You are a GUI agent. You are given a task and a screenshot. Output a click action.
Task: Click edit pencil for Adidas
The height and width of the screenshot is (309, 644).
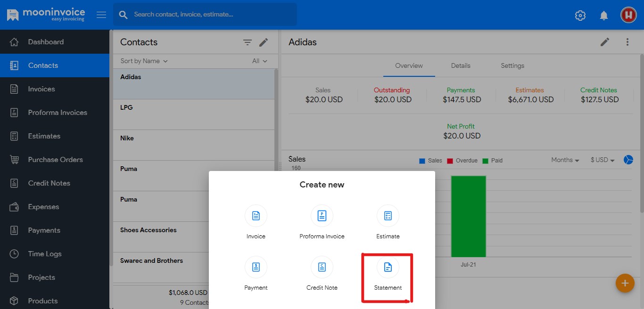pyautogui.click(x=605, y=42)
